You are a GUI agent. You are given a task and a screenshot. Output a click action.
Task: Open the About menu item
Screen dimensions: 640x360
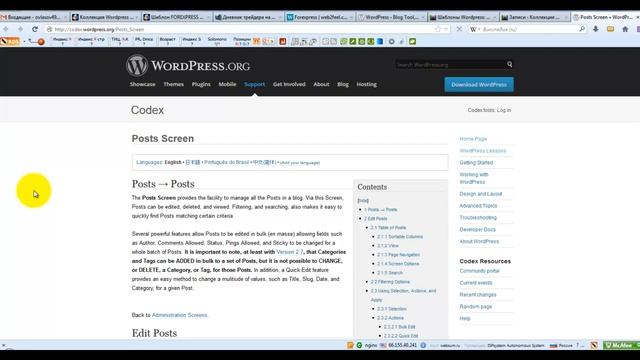coord(321,84)
